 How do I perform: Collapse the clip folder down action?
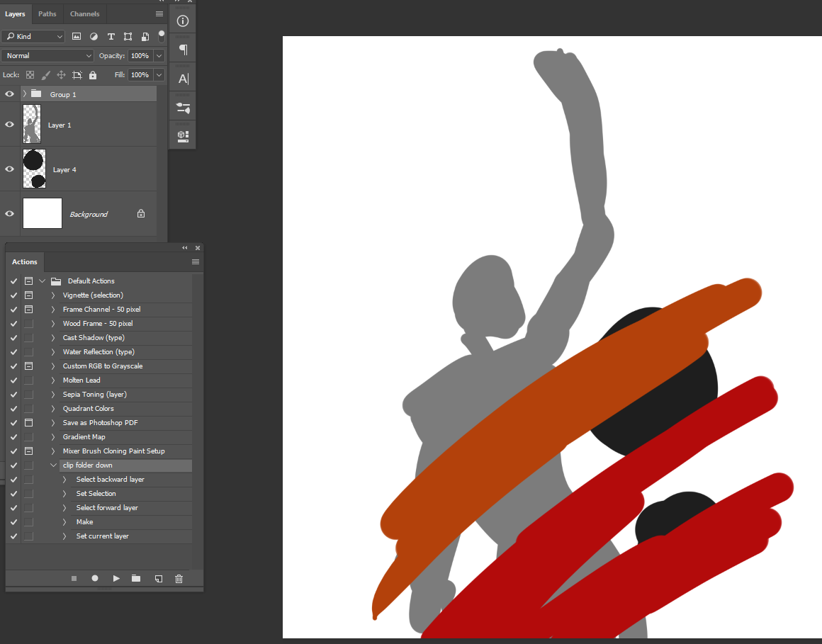(x=54, y=465)
